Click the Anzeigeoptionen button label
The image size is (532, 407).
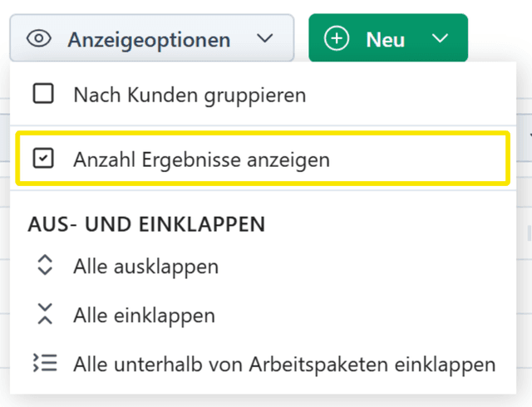pyautogui.click(x=149, y=39)
